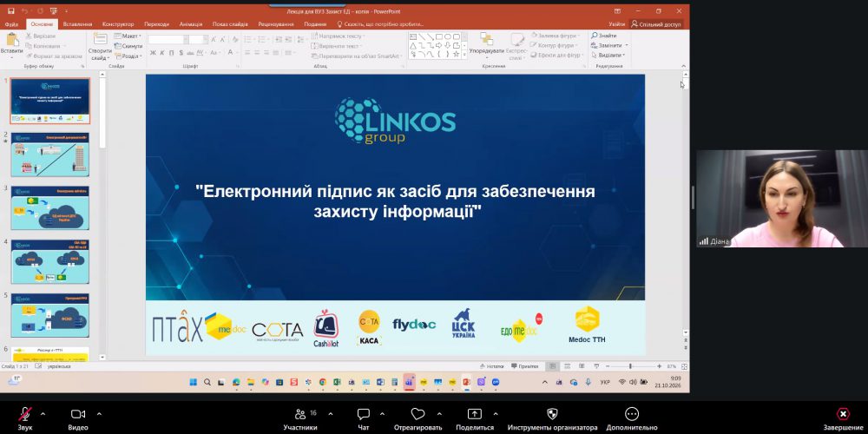Screen dimensions: 868x434
Task: Open the Макет (Layout) dropdown
Action: point(128,36)
